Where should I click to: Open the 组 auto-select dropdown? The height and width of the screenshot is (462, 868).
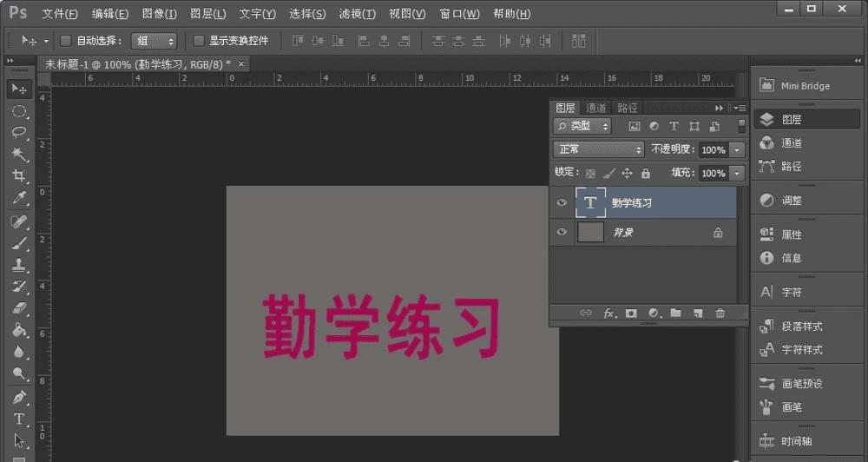[154, 41]
